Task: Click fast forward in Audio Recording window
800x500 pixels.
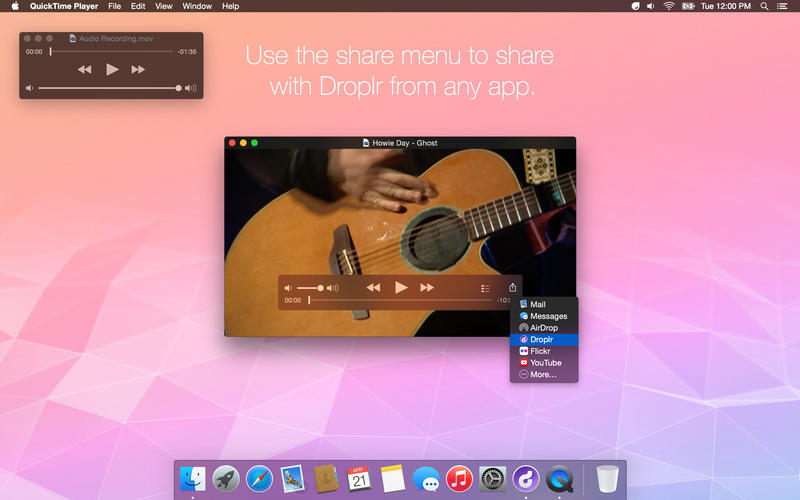Action: (138, 69)
